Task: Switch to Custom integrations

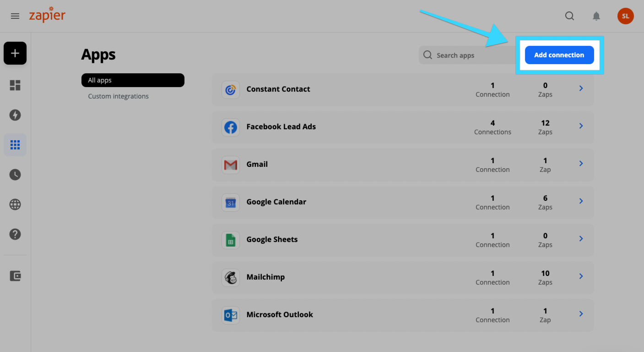Action: pyautogui.click(x=118, y=96)
